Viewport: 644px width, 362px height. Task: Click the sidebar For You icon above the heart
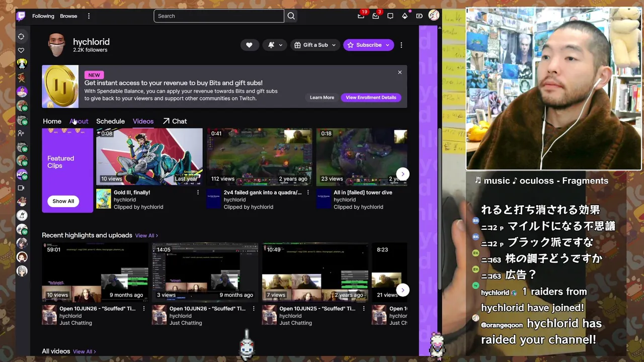click(21, 37)
